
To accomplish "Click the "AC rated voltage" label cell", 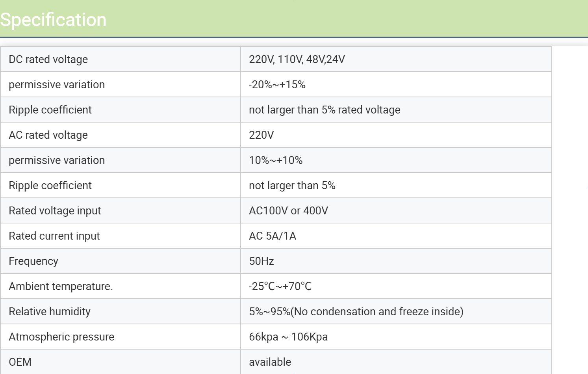I will pyautogui.click(x=48, y=135).
